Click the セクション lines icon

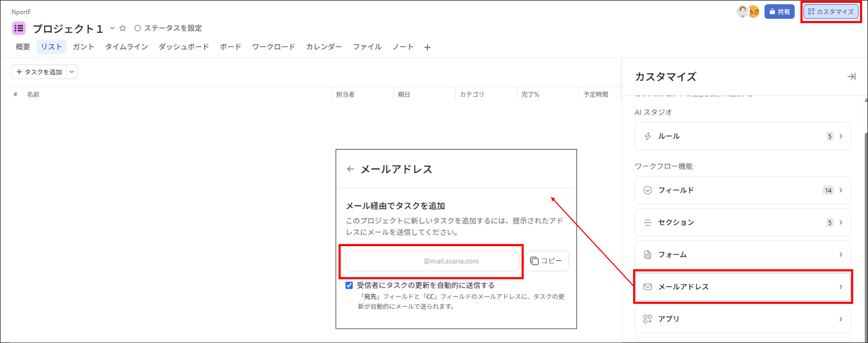pyautogui.click(x=647, y=222)
